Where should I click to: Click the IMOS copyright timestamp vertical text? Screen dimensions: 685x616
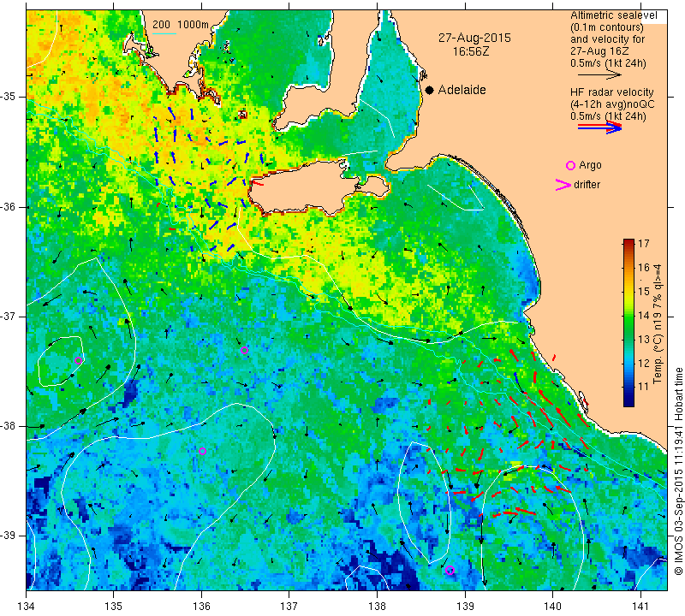677,470
